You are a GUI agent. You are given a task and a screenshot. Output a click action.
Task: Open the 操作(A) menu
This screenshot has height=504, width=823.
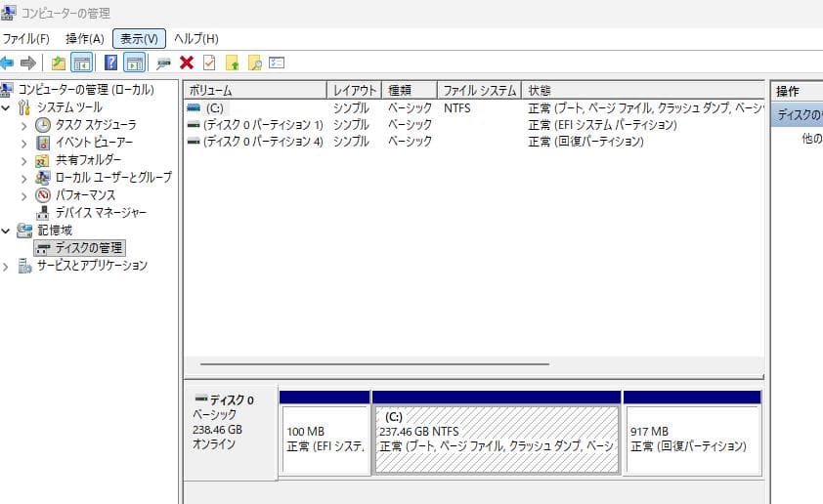click(x=84, y=39)
